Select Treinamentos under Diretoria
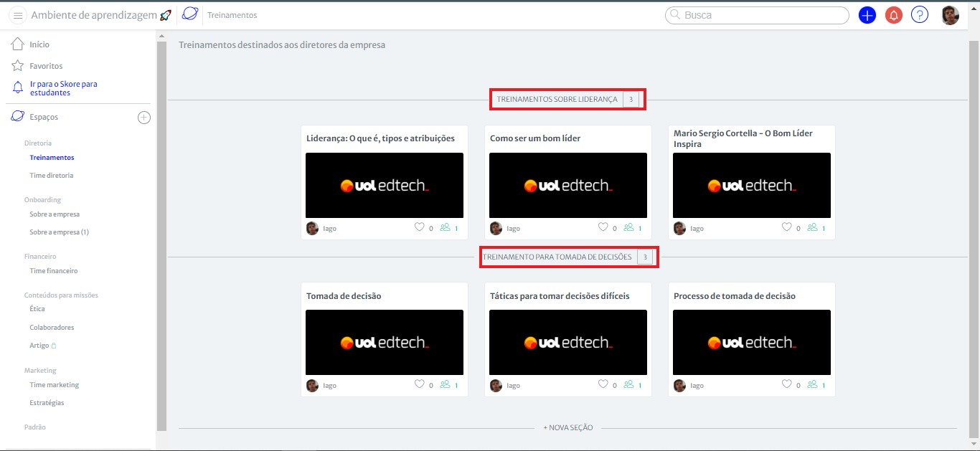The width and height of the screenshot is (980, 451). (x=52, y=158)
